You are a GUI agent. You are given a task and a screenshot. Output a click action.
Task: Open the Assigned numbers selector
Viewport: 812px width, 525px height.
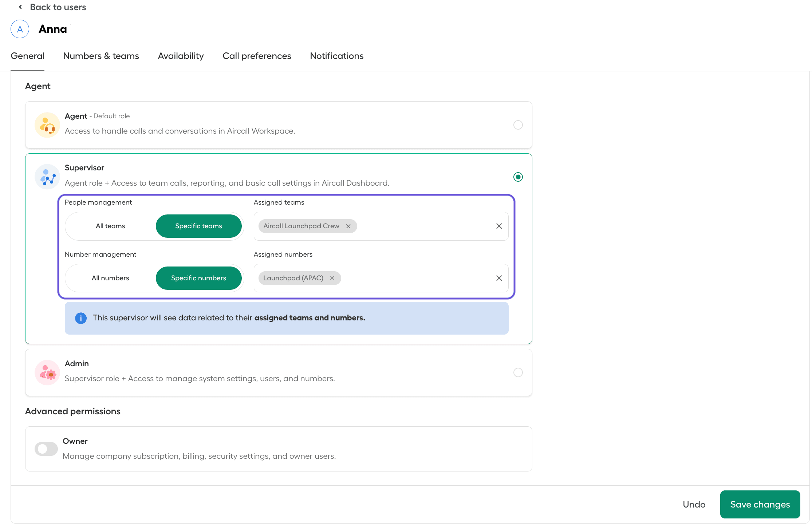point(419,278)
